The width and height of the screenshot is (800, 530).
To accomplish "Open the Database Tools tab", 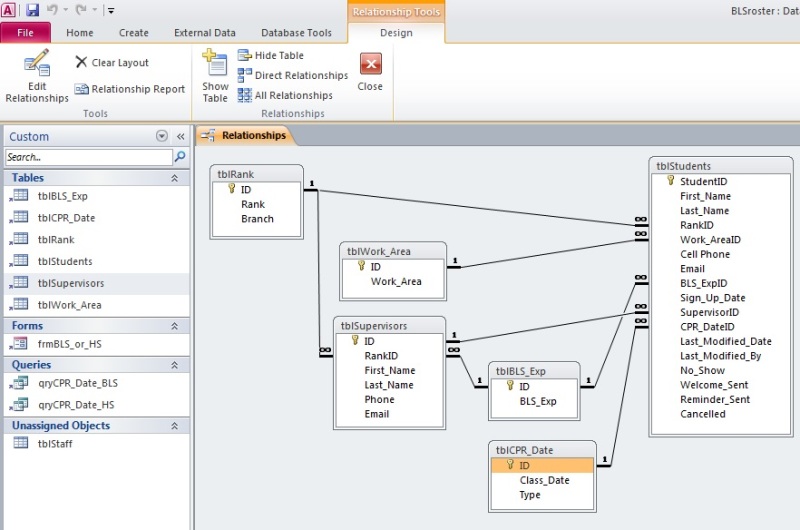I will 296,33.
